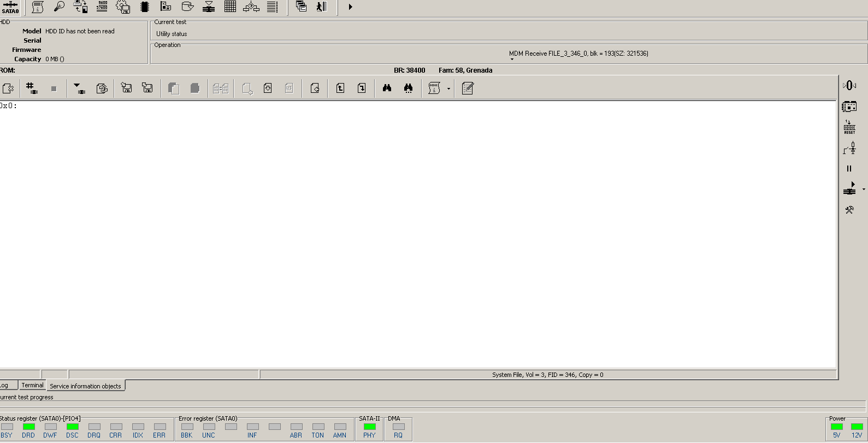Click the 'BR: 38400' label
868x443 pixels.
point(410,70)
